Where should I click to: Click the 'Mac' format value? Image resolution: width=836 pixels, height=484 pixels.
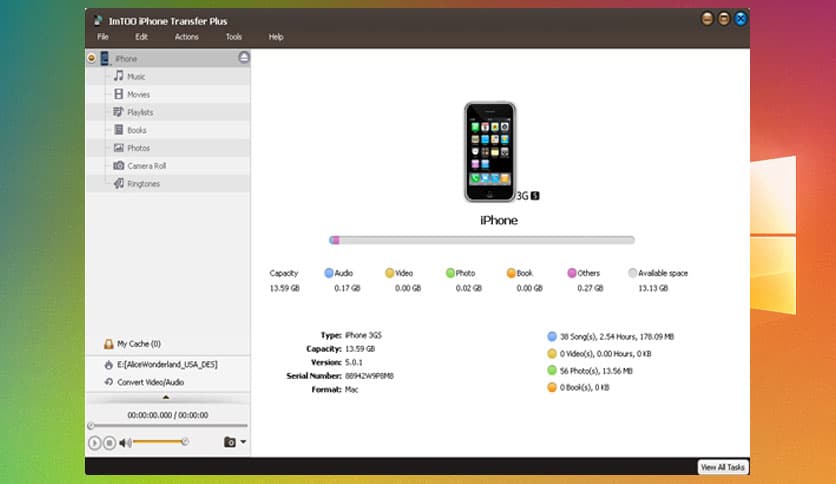tap(352, 389)
